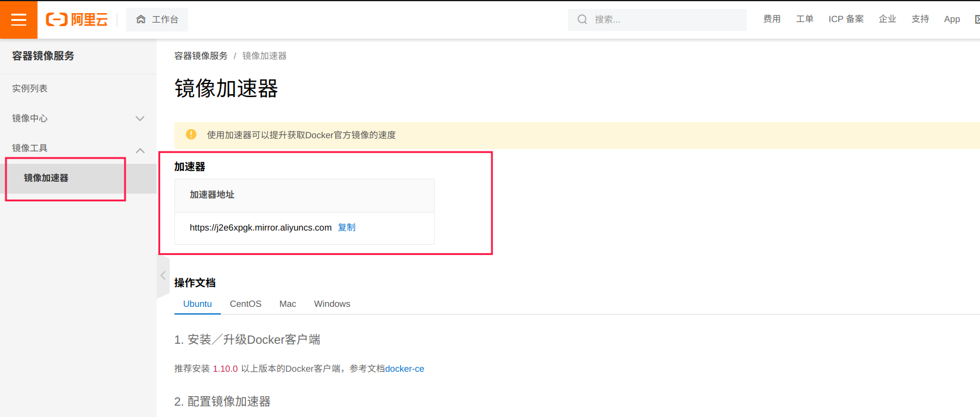
Task: Select 镜像加速器 in the sidebar
Action: pos(78,178)
